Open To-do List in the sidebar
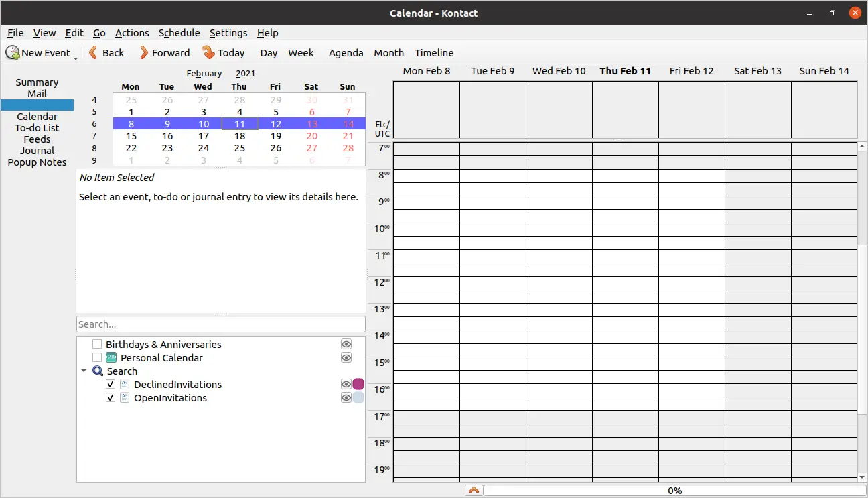Screen dimensions: 868x498 click(x=37, y=128)
